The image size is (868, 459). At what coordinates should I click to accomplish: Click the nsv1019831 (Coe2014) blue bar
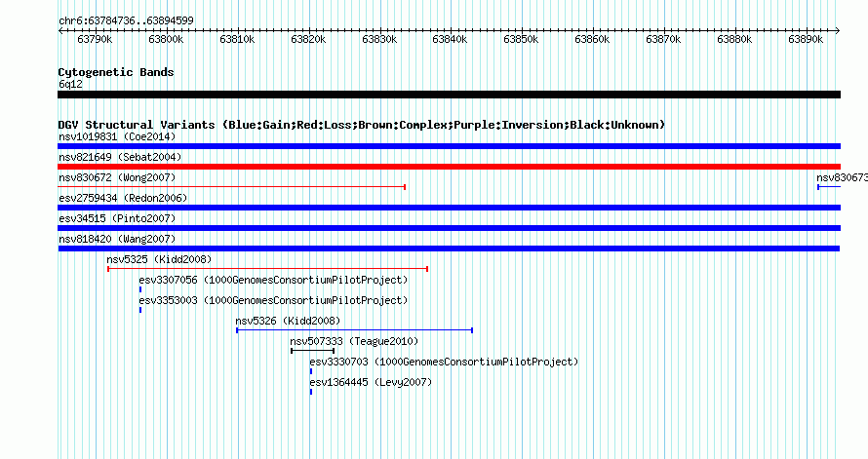point(449,146)
